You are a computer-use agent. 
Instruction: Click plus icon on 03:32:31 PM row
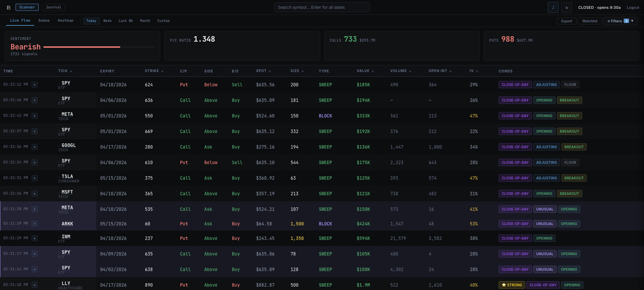coord(35,178)
